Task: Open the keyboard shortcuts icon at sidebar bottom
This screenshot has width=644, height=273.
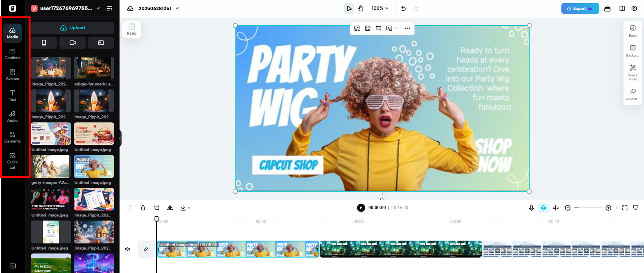Action: point(13,266)
